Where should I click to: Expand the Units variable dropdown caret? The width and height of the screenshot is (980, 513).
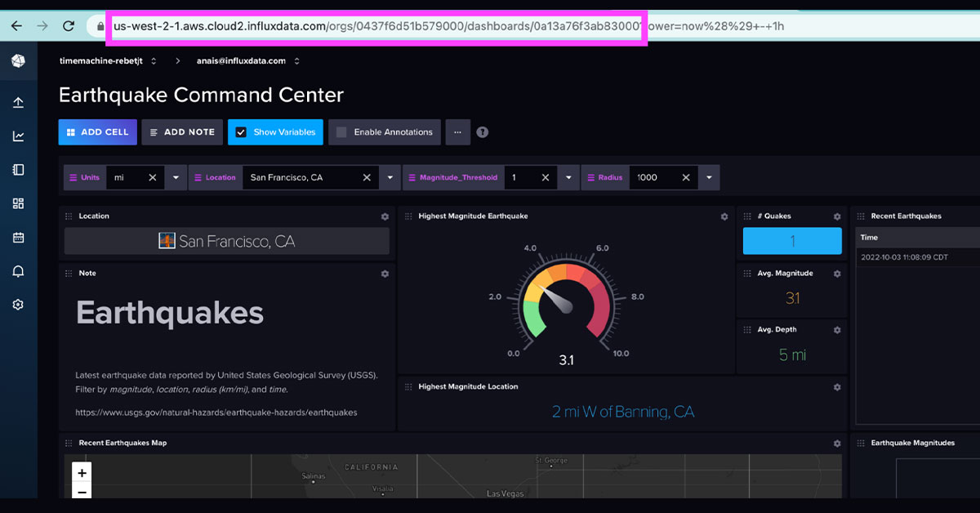click(176, 177)
